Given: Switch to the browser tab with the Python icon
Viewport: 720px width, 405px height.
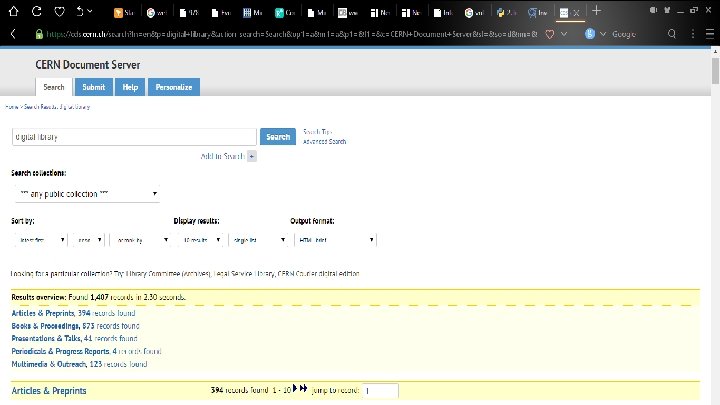Looking at the screenshot, I should click(x=506, y=13).
